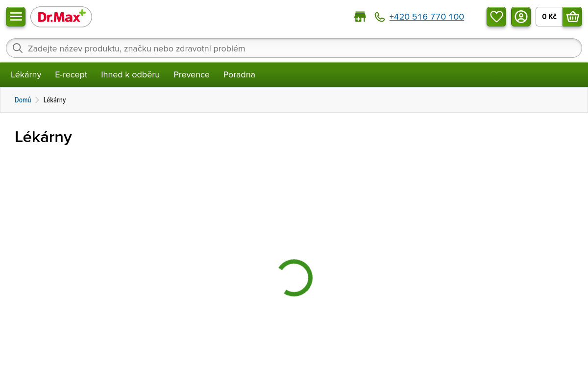Open the shopping basket icon
Image resolution: width=588 pixels, height=392 pixels.
tap(572, 17)
